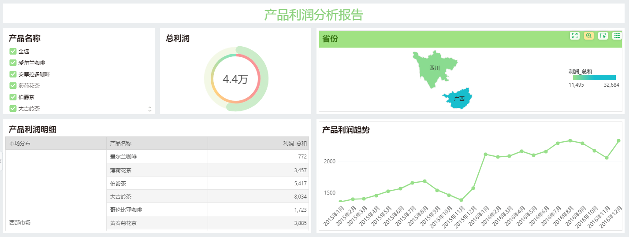Toggle the 薄荷花茶 filter checkbox
Image resolution: width=644 pixels, height=243 pixels.
pyautogui.click(x=13, y=86)
